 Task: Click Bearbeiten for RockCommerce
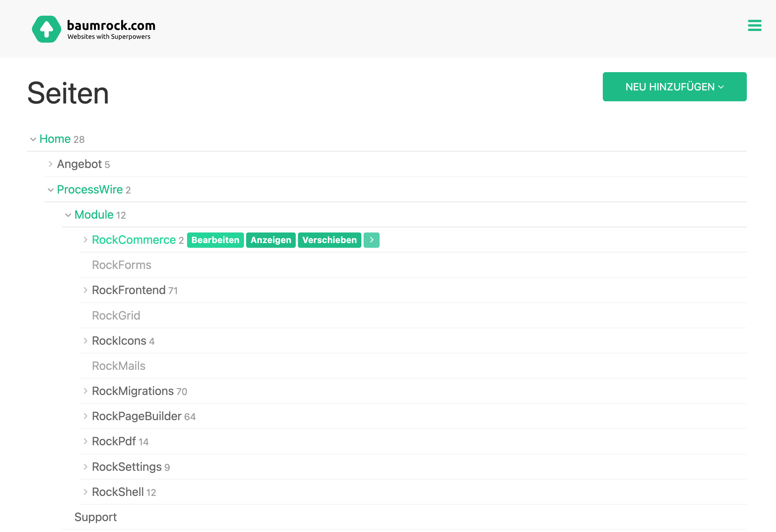(215, 240)
